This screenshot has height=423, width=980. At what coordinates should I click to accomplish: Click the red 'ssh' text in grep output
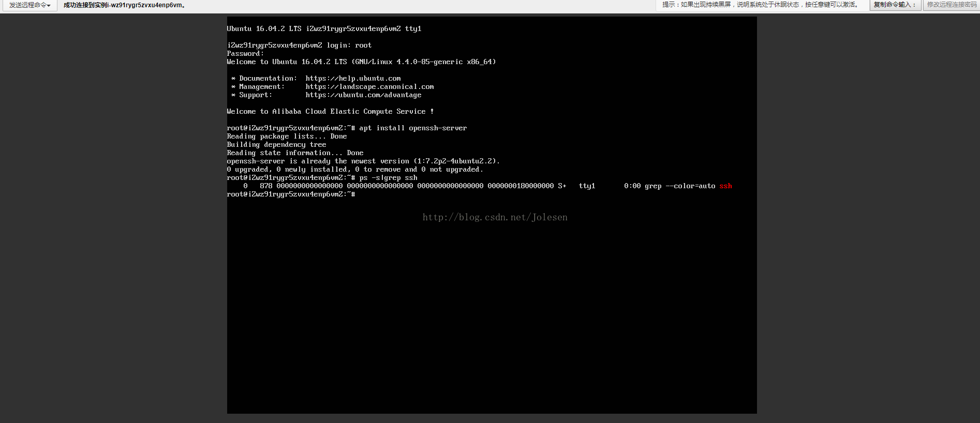point(725,186)
